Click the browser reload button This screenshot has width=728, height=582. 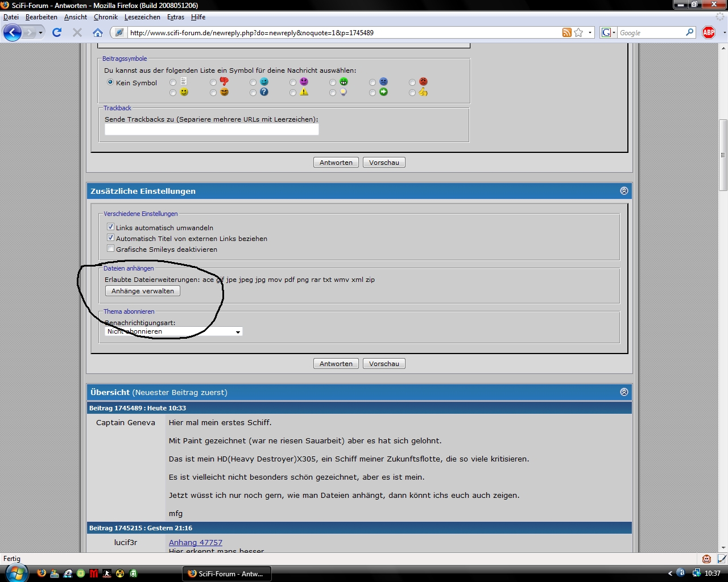pos(57,32)
